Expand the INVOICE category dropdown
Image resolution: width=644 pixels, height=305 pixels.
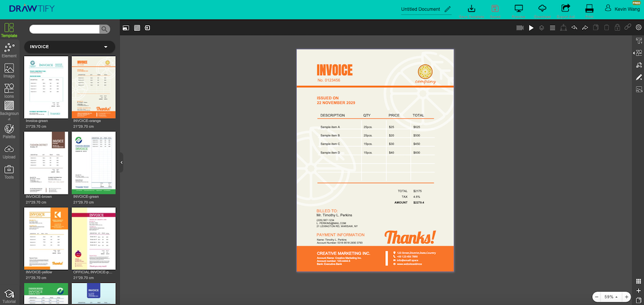69,47
